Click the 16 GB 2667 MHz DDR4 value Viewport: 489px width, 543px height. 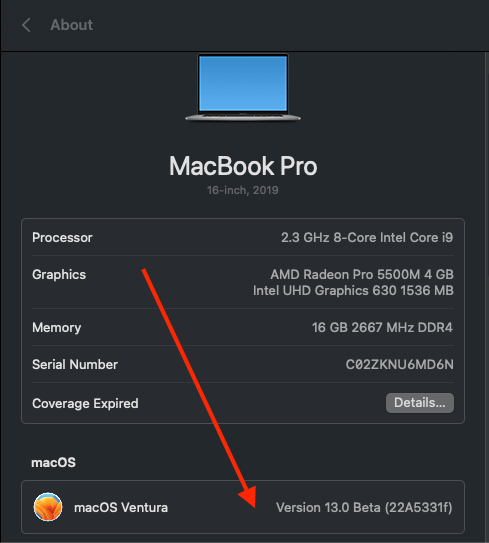click(382, 328)
